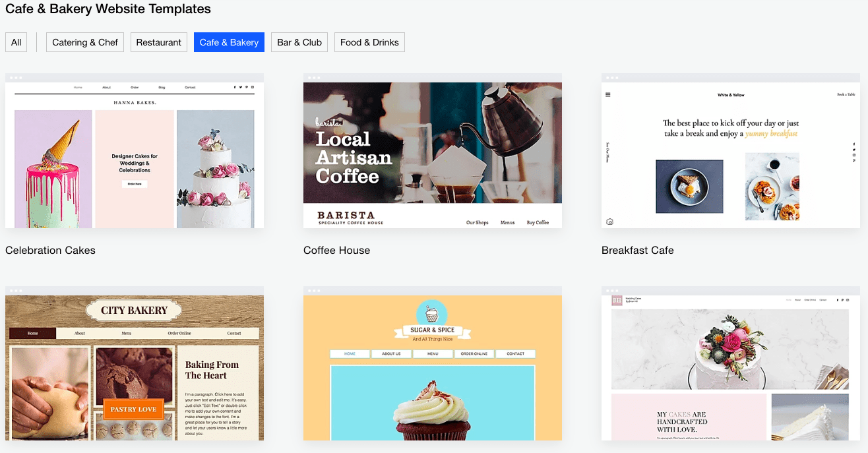Click 'Our Shops' in the Coffee House preview

(x=478, y=223)
